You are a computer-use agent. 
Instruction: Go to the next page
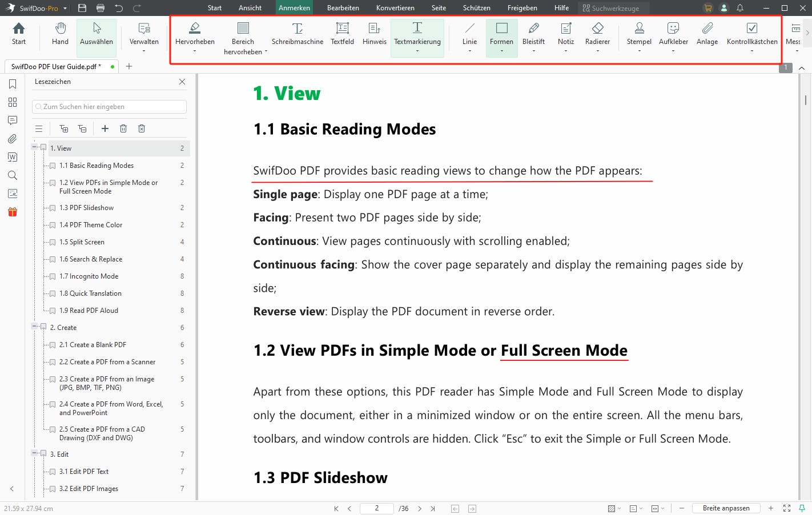420,508
